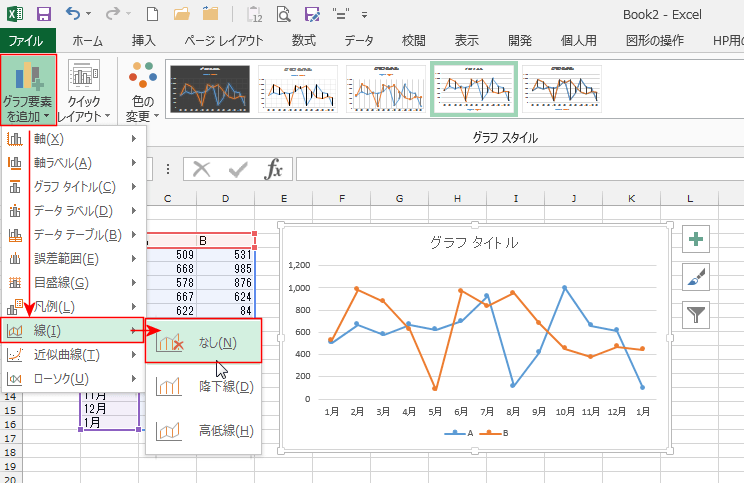Click the Chart Elements plus button
The height and width of the screenshot is (483, 744).
click(x=696, y=239)
